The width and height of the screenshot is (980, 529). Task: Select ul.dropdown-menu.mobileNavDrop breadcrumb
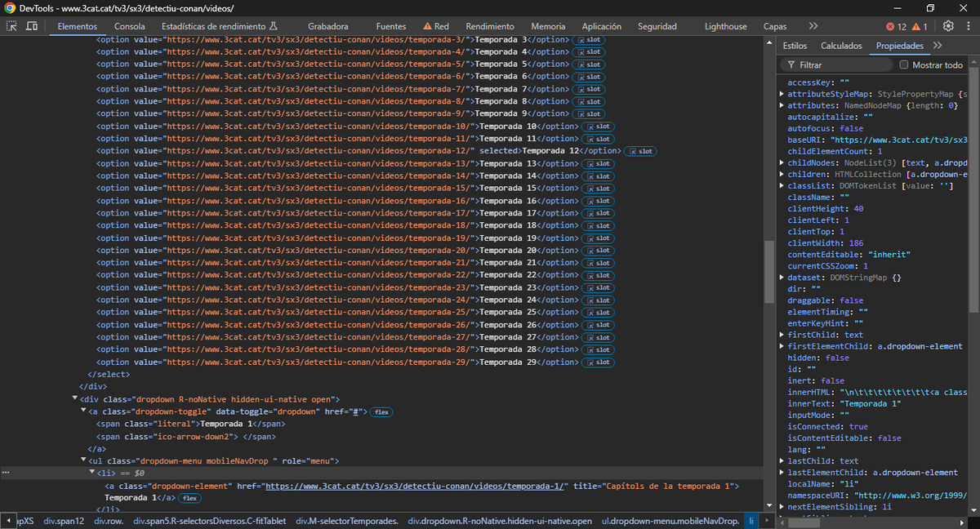tap(670, 521)
